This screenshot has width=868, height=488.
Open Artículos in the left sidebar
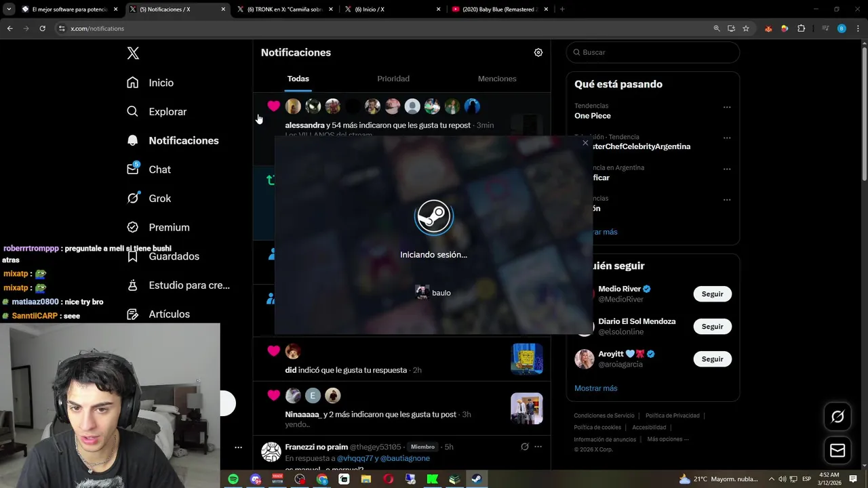click(x=159, y=314)
